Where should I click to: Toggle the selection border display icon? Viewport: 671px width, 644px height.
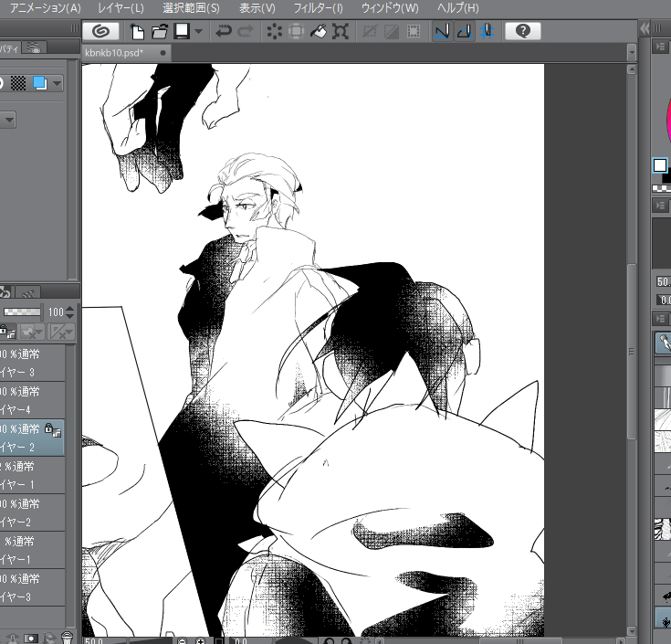coord(414,31)
